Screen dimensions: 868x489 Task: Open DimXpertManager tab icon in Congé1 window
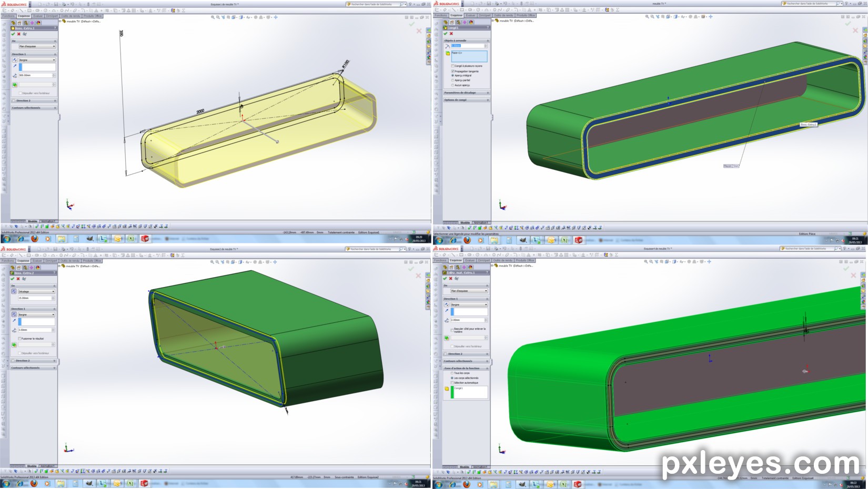(x=465, y=22)
